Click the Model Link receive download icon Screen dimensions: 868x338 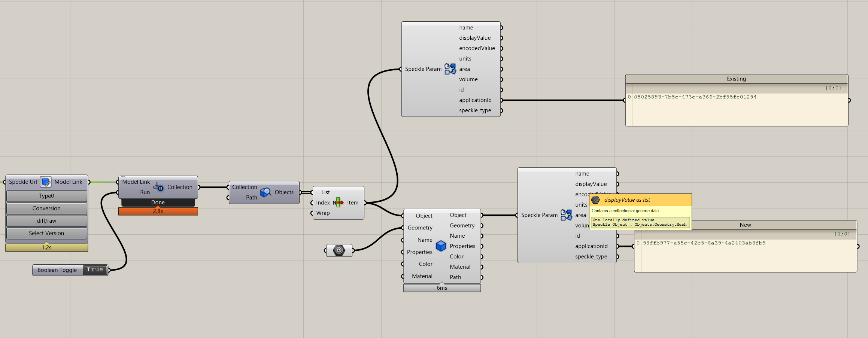(158, 187)
